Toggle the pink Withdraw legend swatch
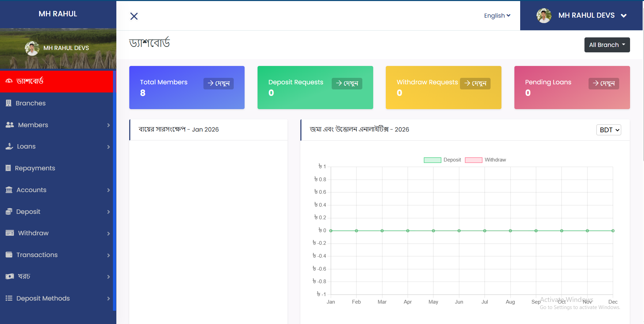Viewport: 644px width, 324px height. tap(474, 160)
